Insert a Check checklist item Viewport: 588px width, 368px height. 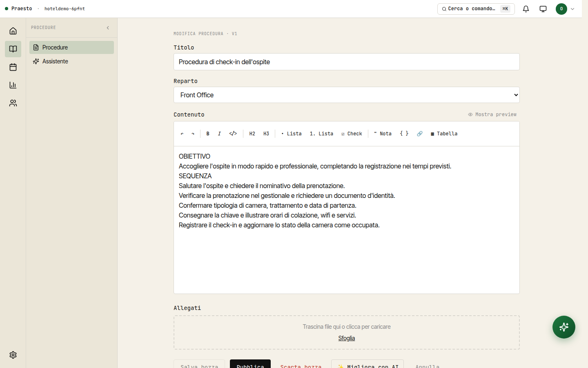(352, 134)
